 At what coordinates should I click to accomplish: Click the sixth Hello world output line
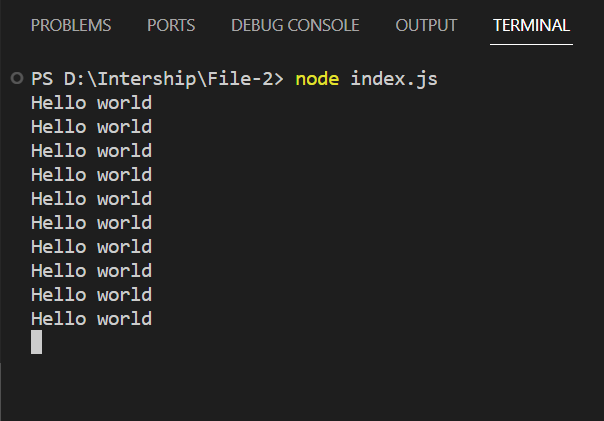92,223
